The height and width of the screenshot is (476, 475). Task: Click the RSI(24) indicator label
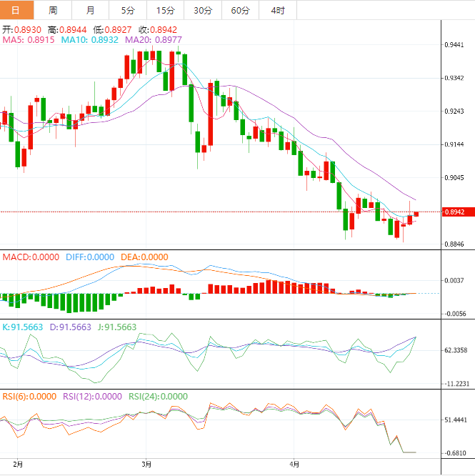[x=158, y=397]
